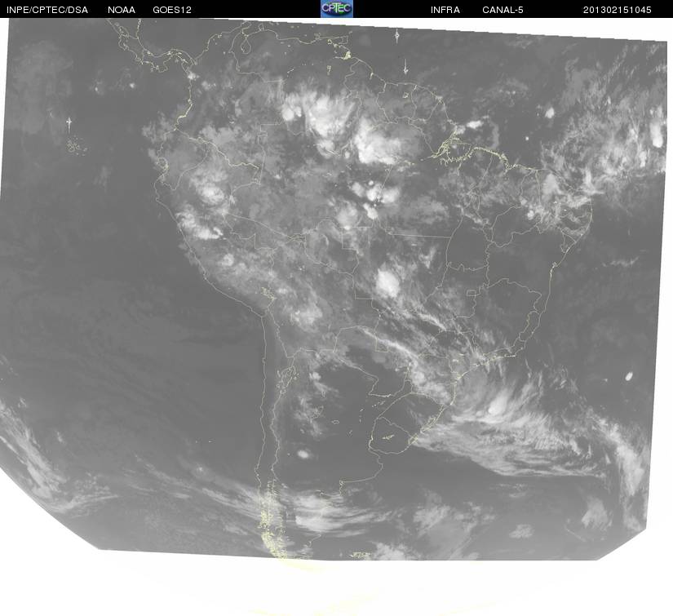Select the INFRA label in the header

click(x=445, y=10)
